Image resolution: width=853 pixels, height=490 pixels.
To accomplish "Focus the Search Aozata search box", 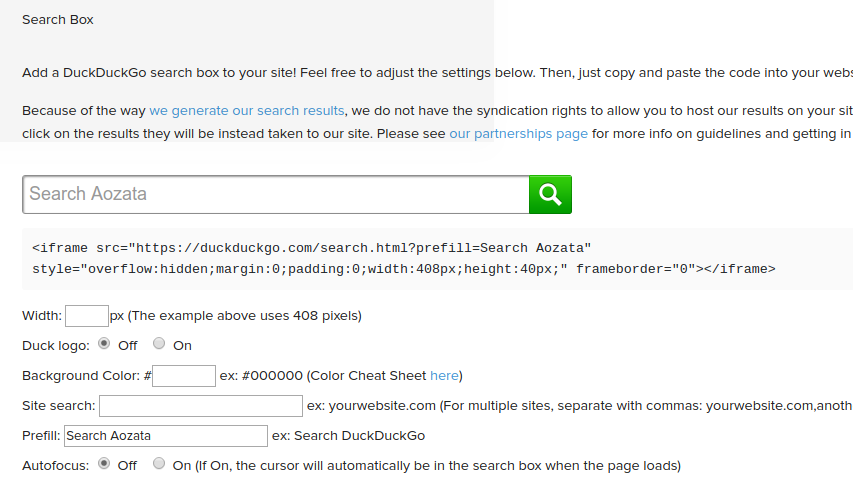I will (276, 194).
